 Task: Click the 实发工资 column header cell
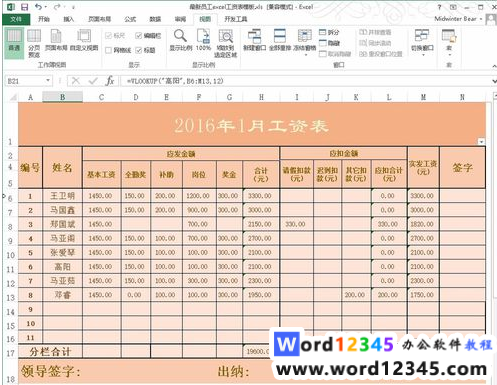pyautogui.click(x=423, y=168)
